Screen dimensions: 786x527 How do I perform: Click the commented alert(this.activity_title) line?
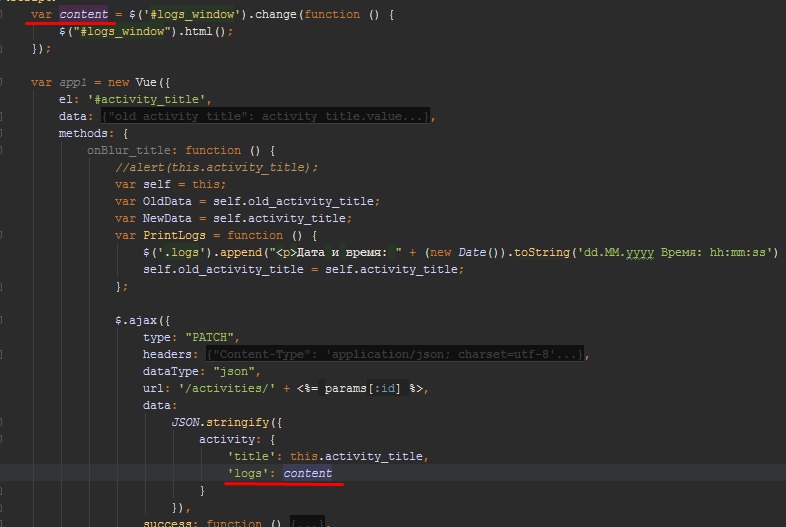pos(216,167)
